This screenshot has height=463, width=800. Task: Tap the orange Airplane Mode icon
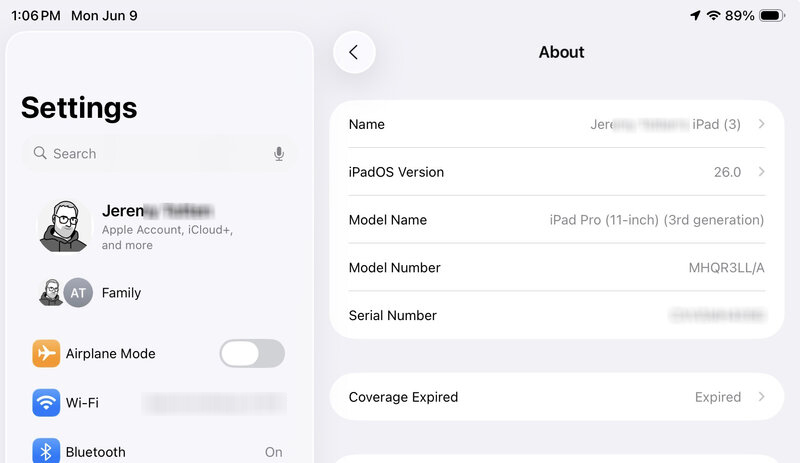point(46,353)
